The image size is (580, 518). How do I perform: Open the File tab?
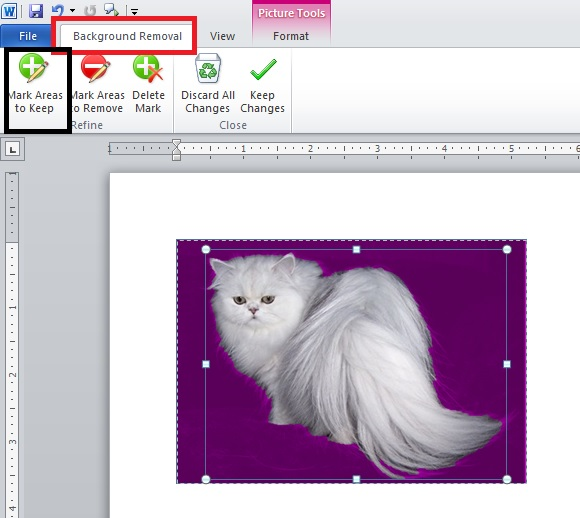click(x=27, y=36)
